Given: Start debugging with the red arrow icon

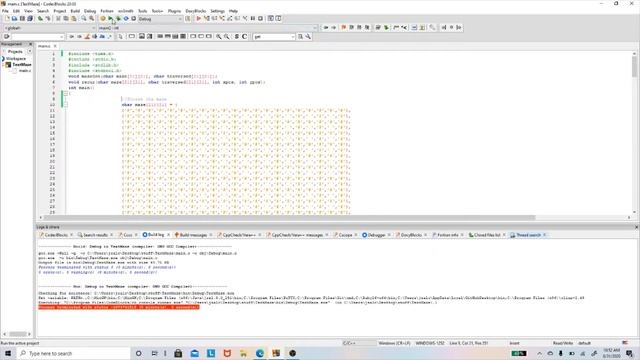Looking at the screenshot, I should click(x=199, y=19).
